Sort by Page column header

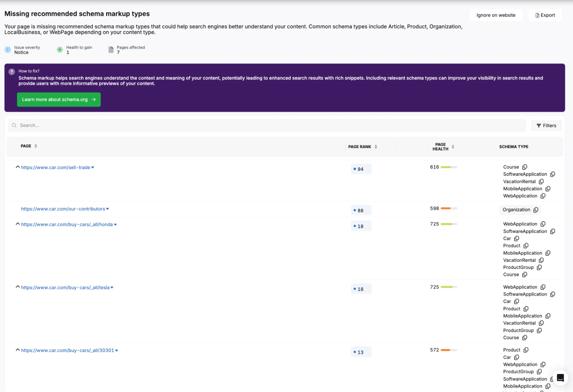click(x=36, y=146)
